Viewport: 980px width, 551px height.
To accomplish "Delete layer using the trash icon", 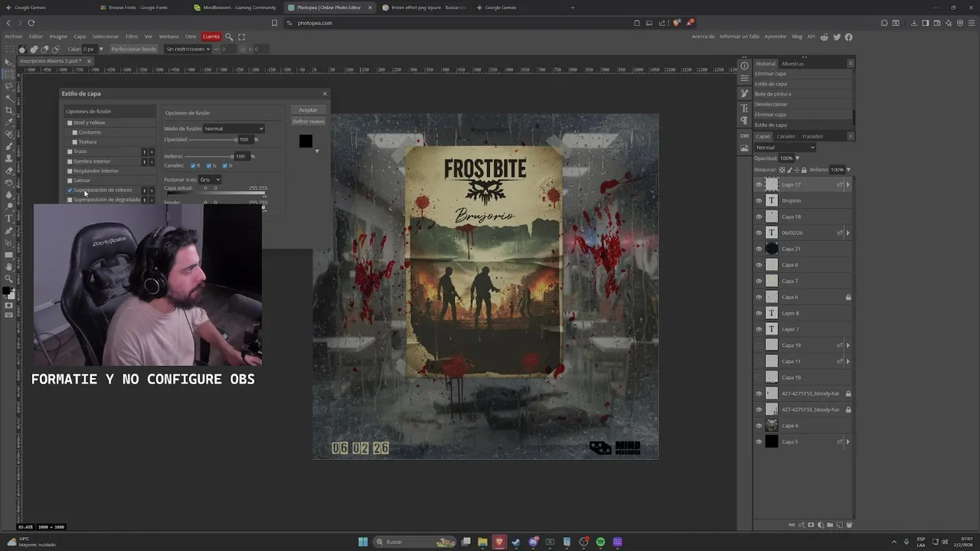I will pos(849,525).
